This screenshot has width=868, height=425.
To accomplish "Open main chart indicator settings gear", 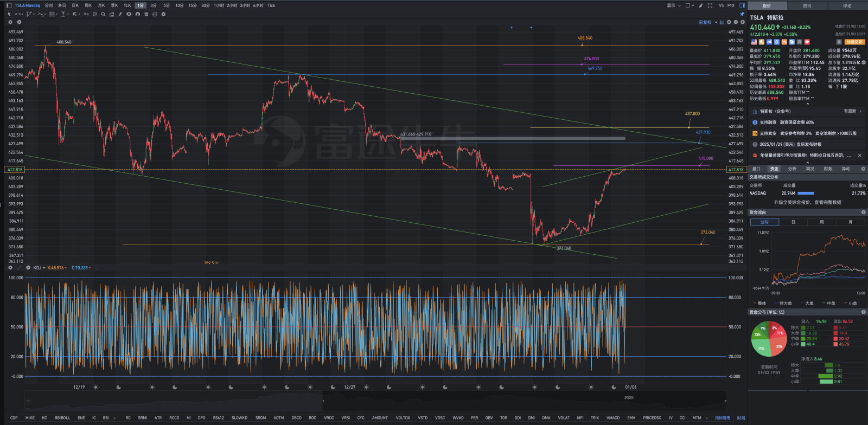I will pos(10,22).
